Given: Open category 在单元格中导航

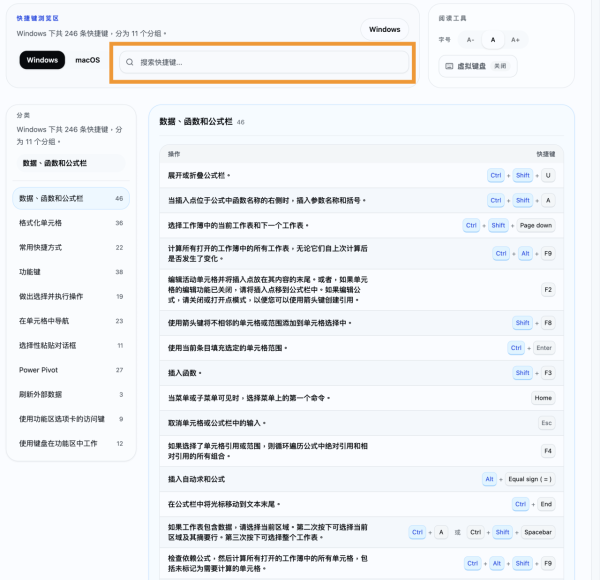Looking at the screenshot, I should pyautogui.click(x=71, y=321).
